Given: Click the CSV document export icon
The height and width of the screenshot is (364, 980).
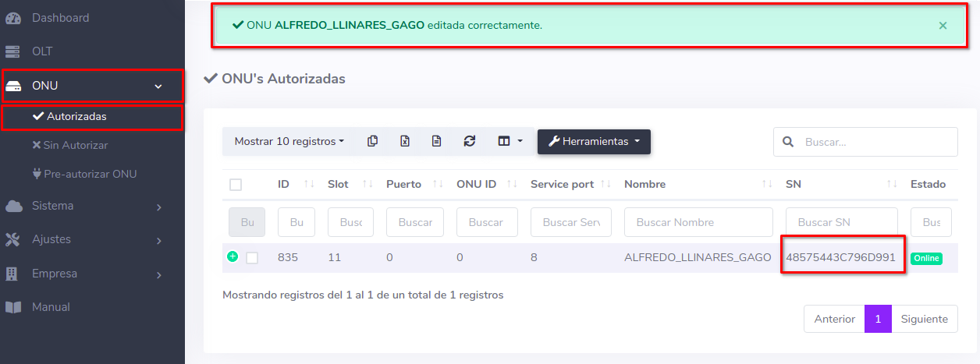Looking at the screenshot, I should pyautogui.click(x=437, y=141).
